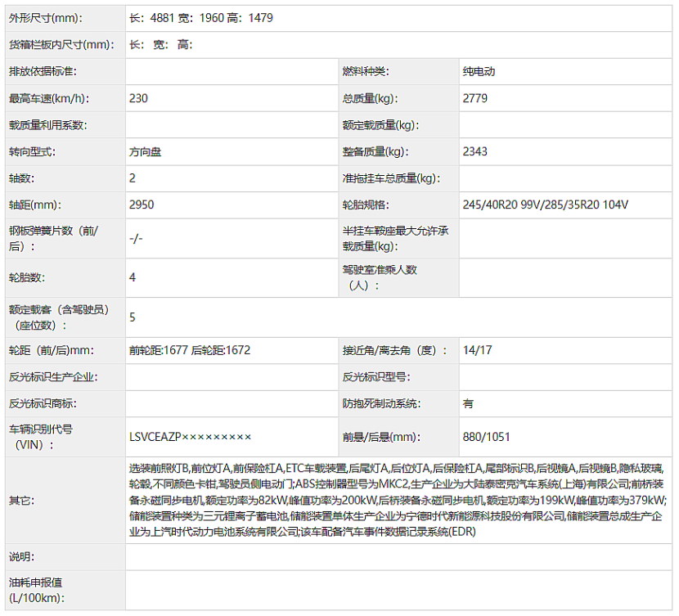This screenshot has width=679, height=616.
Task: Select the curb weight value 2343
Action: (x=475, y=151)
